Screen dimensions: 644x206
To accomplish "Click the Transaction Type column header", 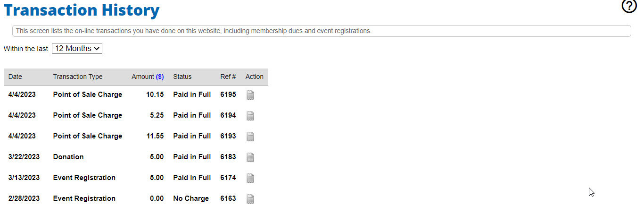I will tap(78, 77).
